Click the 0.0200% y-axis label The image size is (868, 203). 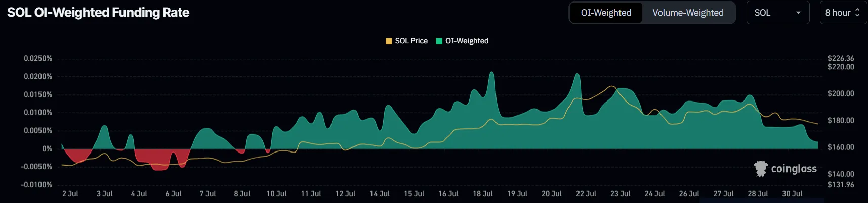pyautogui.click(x=38, y=76)
